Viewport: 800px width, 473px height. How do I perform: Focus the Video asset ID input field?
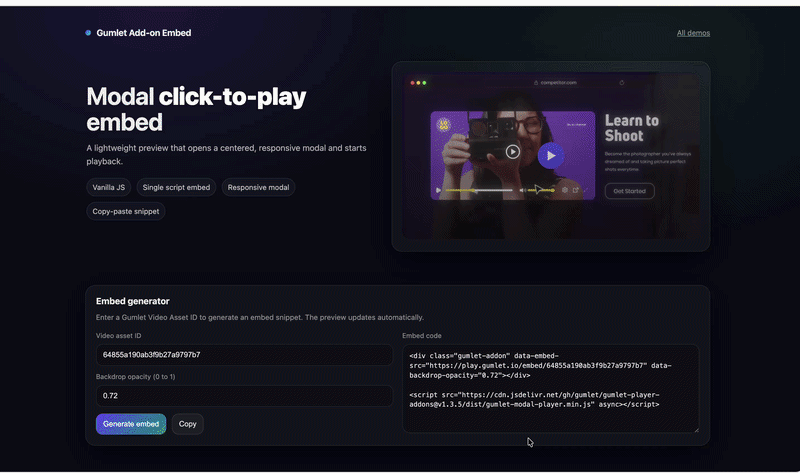pyautogui.click(x=244, y=355)
